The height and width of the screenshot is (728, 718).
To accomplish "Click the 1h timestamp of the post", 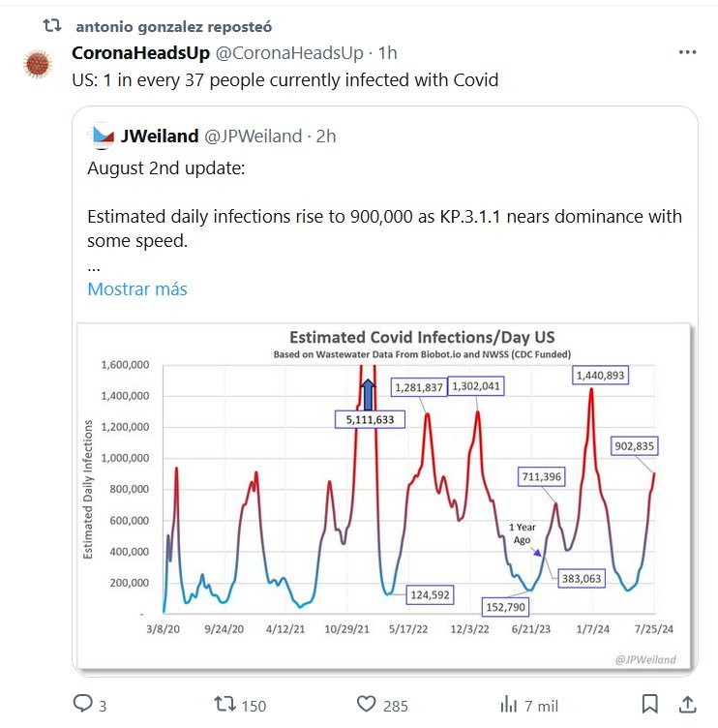I will [x=387, y=52].
